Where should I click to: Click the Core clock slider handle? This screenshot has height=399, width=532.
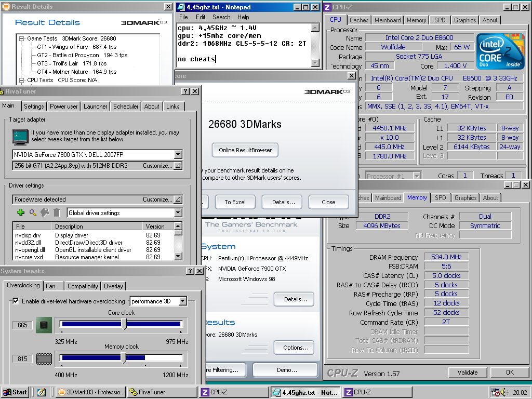click(x=124, y=324)
